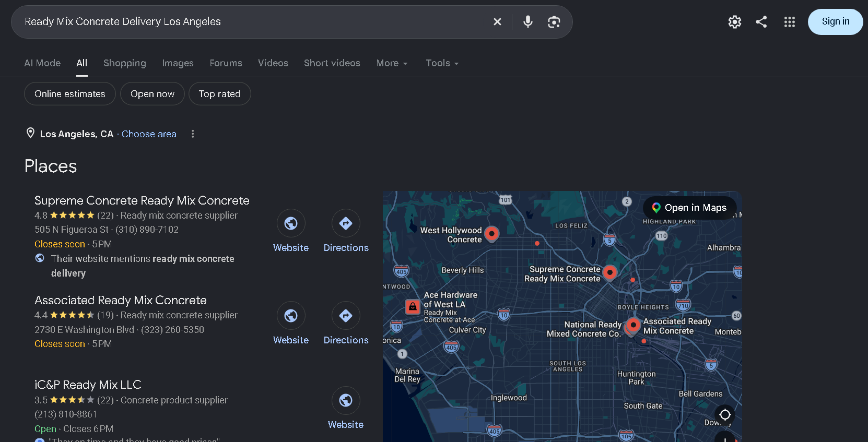Start a voice search with the microphone
Viewport: 868px width, 442px height.
coord(528,21)
